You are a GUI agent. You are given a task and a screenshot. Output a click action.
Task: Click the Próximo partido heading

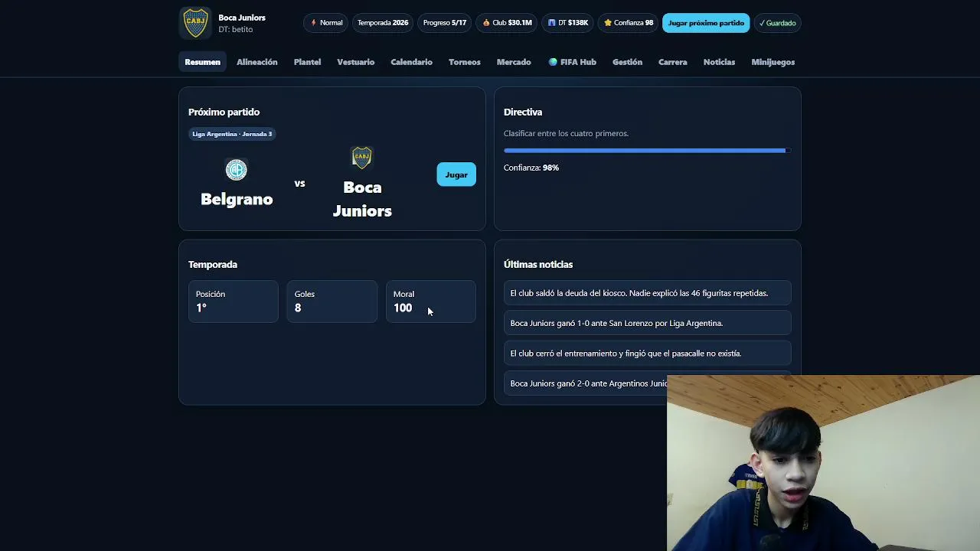tap(224, 112)
